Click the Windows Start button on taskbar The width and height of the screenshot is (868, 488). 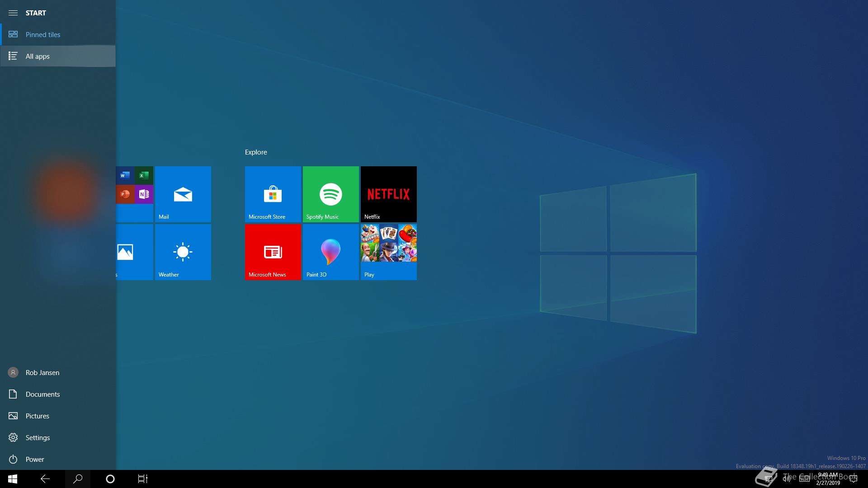click(x=13, y=479)
